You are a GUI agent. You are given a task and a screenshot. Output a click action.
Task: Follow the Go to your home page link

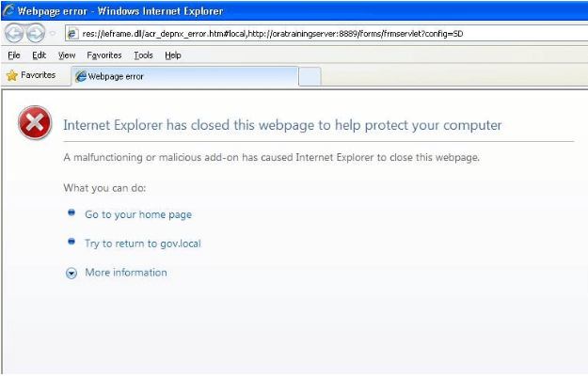click(137, 214)
